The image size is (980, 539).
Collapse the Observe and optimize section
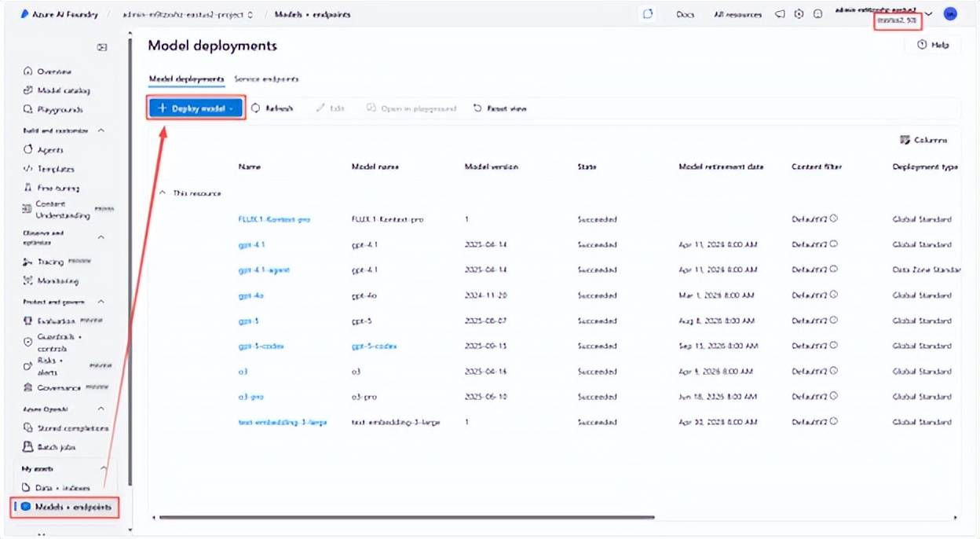(101, 236)
